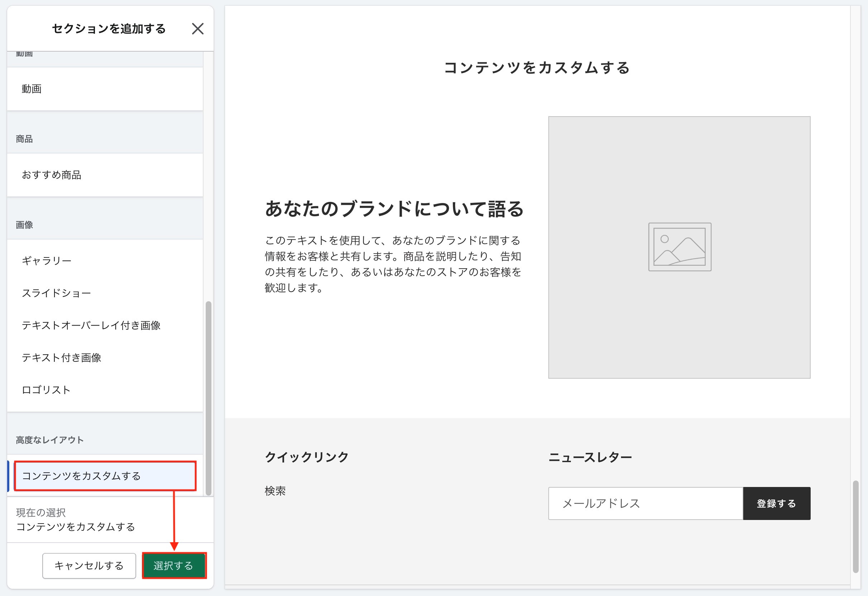Click the 商品 category label
Image resolution: width=868 pixels, height=596 pixels.
(24, 139)
